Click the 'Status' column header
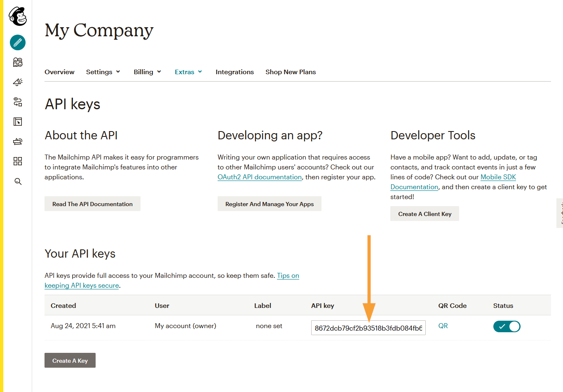Screen dimensions: 563x392 coord(503,305)
